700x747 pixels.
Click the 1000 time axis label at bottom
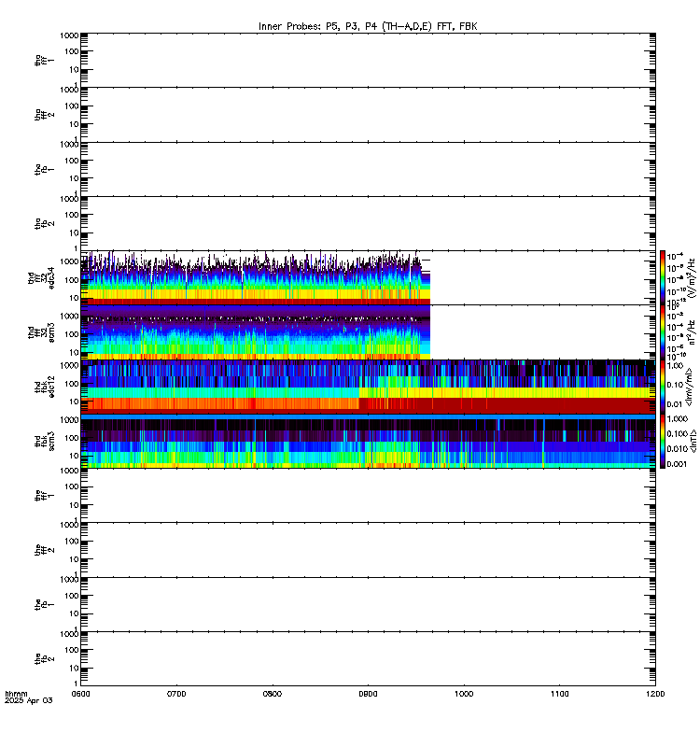click(464, 694)
